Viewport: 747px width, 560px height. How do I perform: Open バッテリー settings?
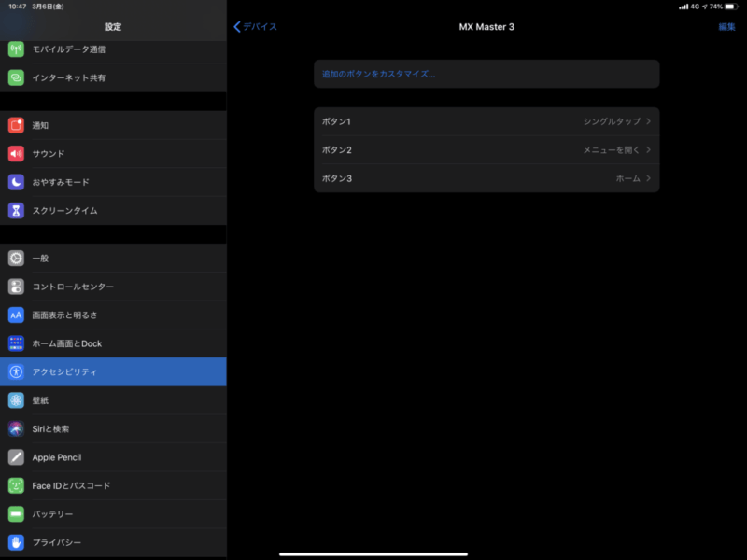point(113,514)
